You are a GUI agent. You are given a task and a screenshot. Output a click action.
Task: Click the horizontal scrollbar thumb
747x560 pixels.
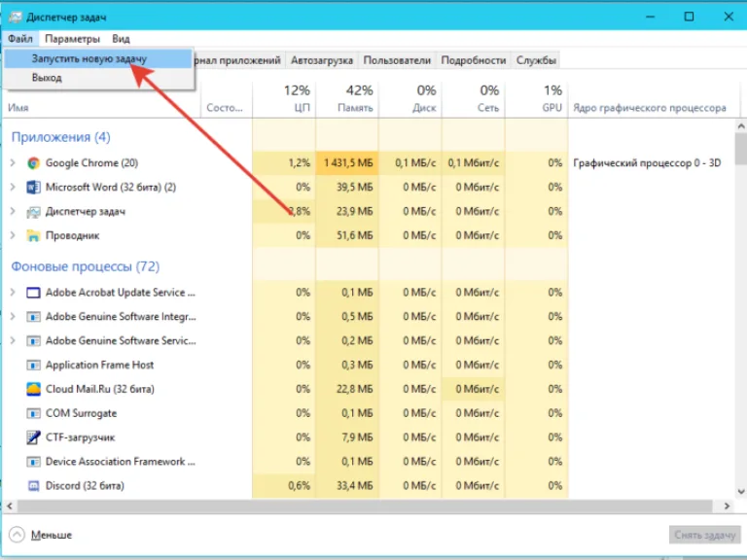365,506
